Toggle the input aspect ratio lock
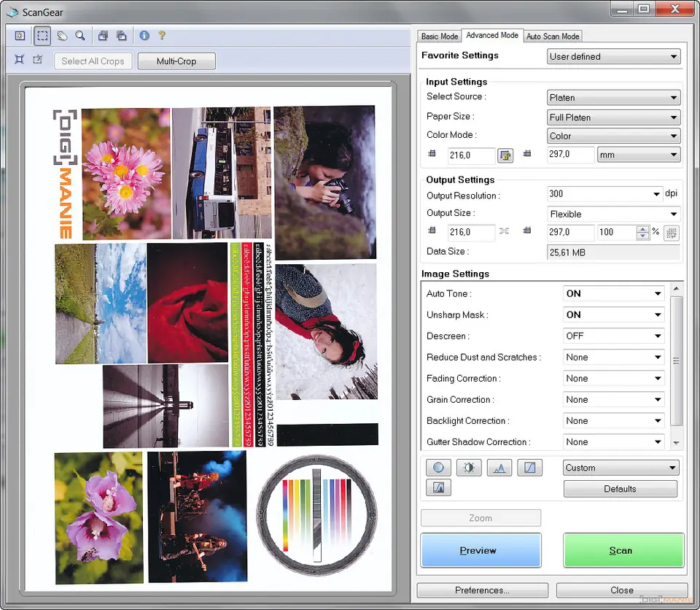This screenshot has width=700, height=610. pos(505,155)
